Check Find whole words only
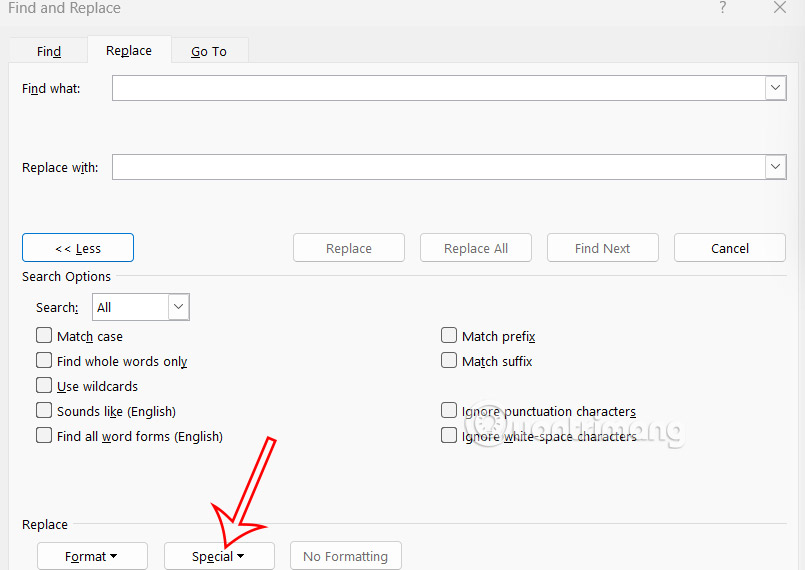The height and width of the screenshot is (570, 805). click(x=44, y=361)
